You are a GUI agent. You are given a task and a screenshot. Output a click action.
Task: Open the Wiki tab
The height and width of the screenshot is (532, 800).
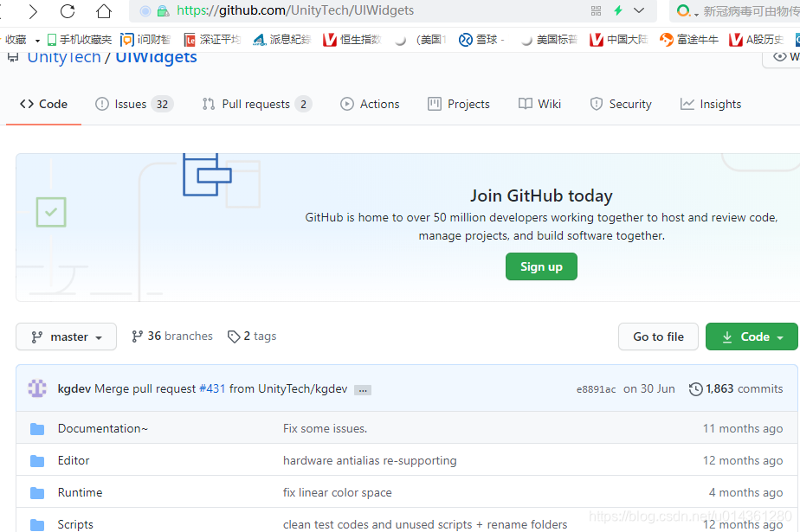[x=539, y=104]
